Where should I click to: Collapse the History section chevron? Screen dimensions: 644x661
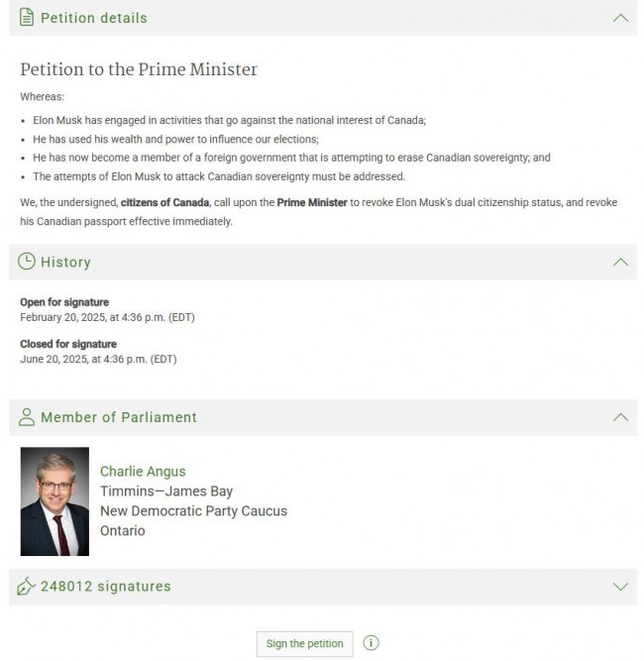[620, 262]
